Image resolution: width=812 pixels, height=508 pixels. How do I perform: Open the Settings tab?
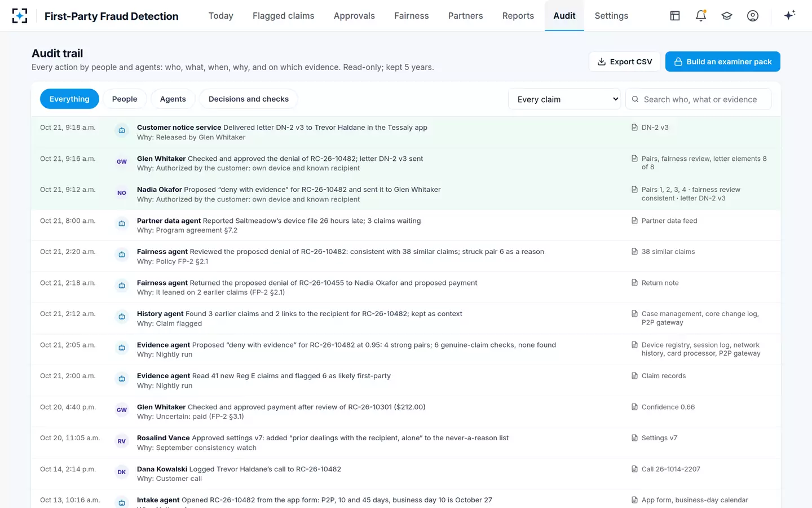(611, 16)
